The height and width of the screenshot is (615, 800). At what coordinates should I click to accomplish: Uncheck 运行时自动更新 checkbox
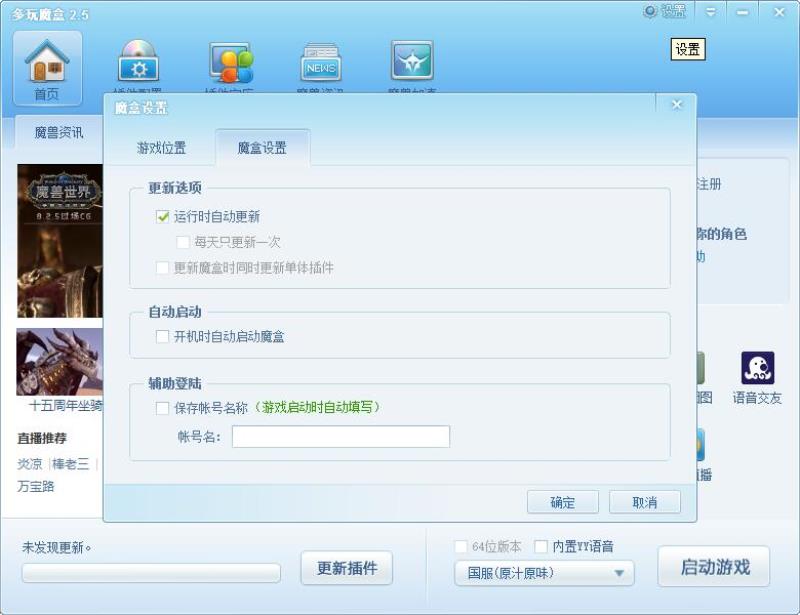point(162,217)
